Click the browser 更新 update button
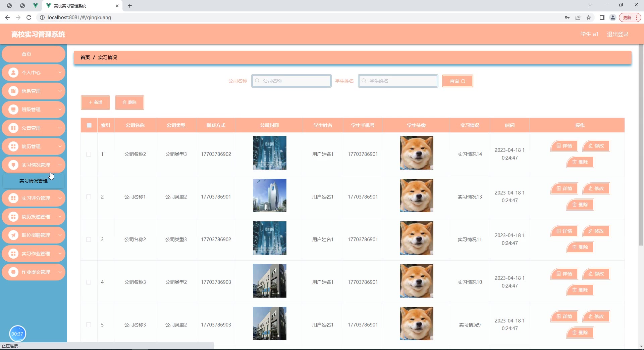The height and width of the screenshot is (350, 644). point(630,17)
